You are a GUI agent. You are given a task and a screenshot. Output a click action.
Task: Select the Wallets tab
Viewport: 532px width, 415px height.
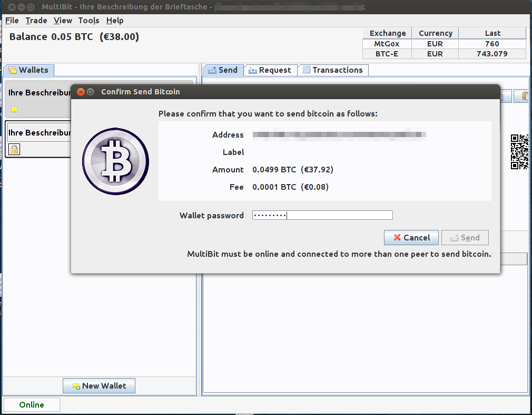click(x=29, y=70)
